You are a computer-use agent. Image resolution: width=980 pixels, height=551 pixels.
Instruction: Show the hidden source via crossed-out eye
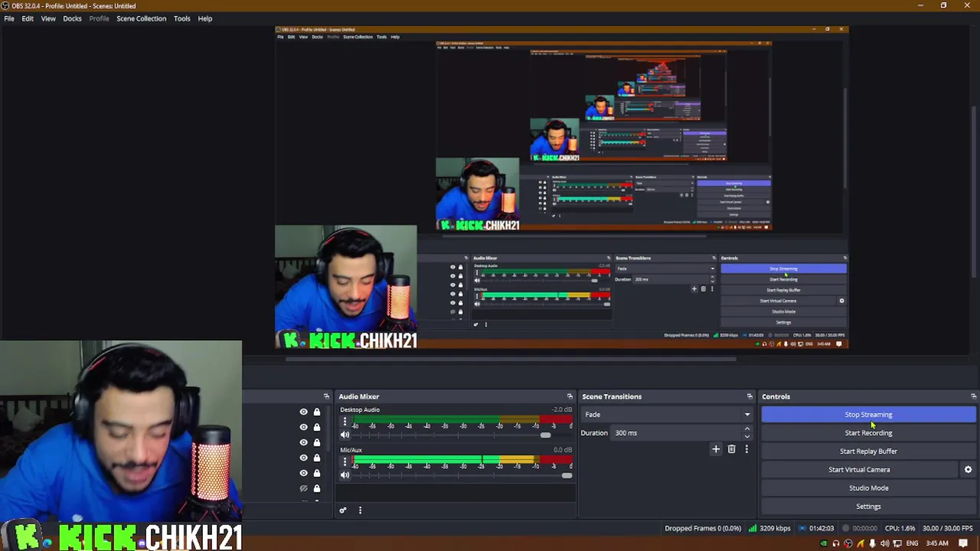pos(303,488)
